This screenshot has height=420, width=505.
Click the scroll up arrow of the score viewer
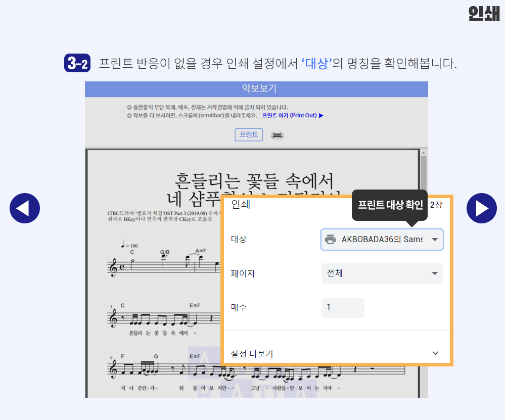[424, 152]
